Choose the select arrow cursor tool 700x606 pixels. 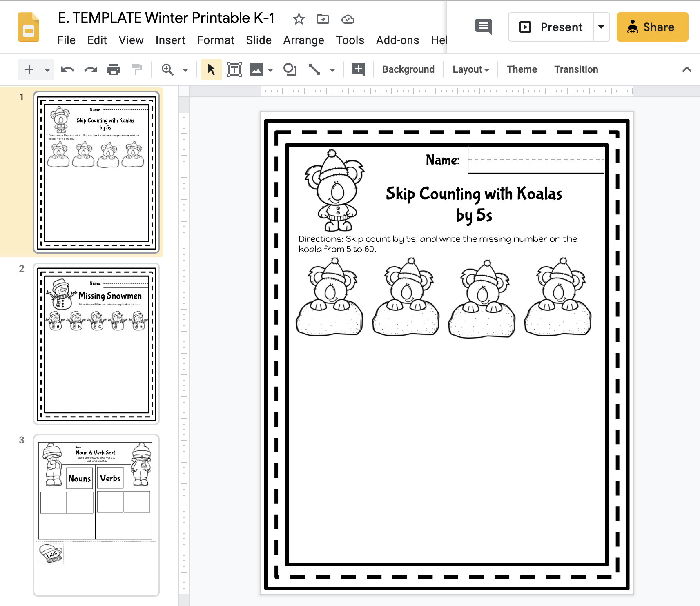tap(211, 69)
